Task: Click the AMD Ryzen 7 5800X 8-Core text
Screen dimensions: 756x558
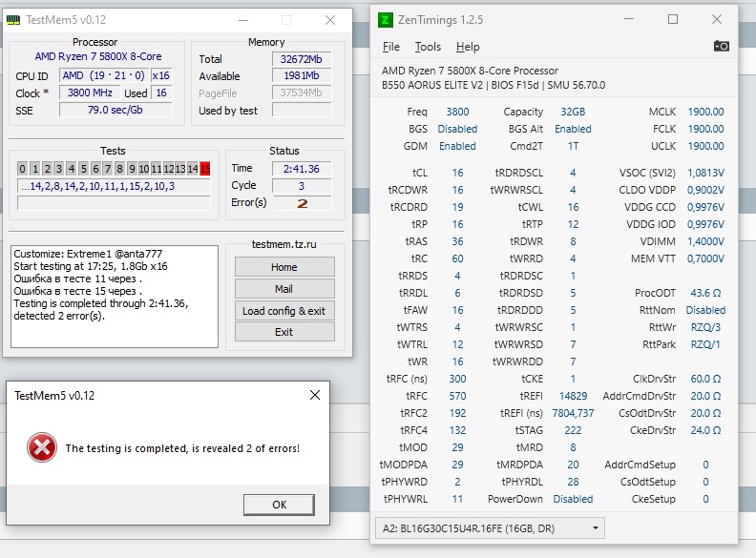Action: coord(98,56)
